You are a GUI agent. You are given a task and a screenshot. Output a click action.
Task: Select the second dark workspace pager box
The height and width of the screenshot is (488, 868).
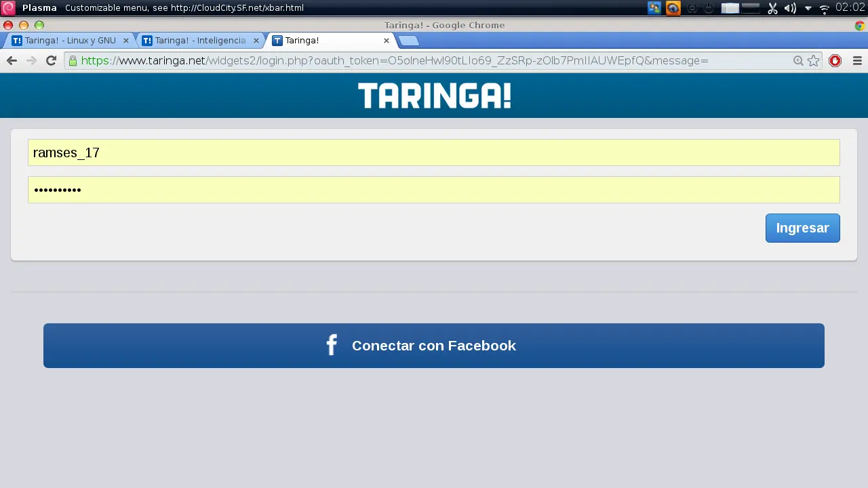751,8
